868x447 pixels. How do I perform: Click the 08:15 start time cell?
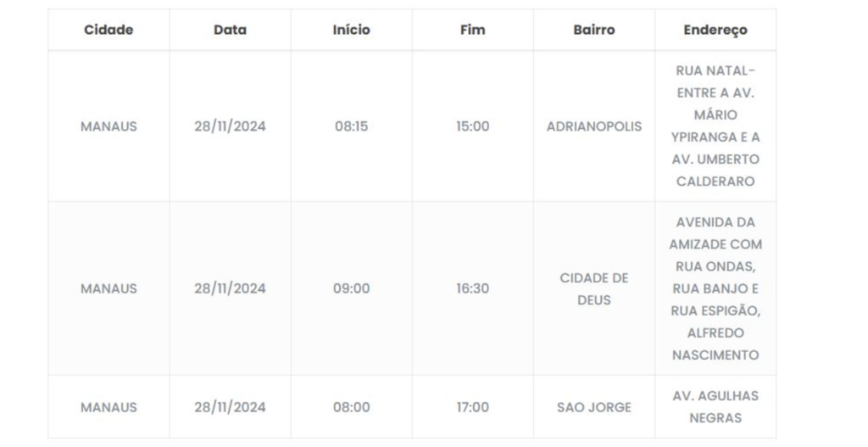tap(351, 126)
